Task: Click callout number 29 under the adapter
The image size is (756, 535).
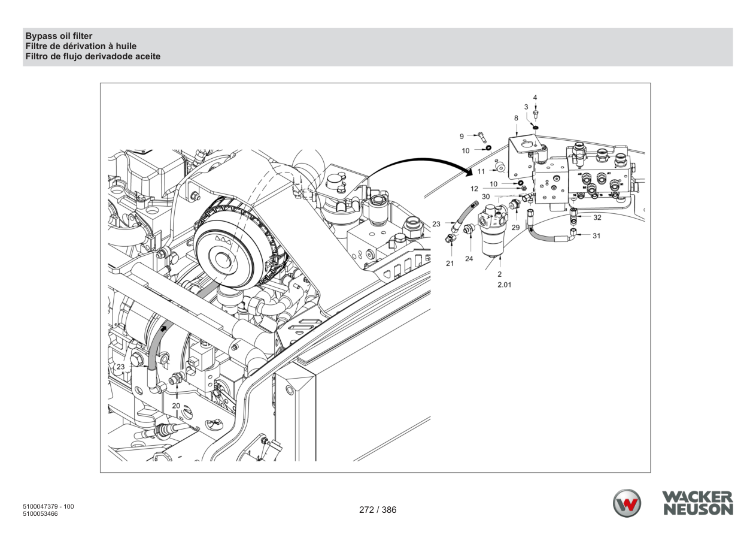Action: coord(515,228)
